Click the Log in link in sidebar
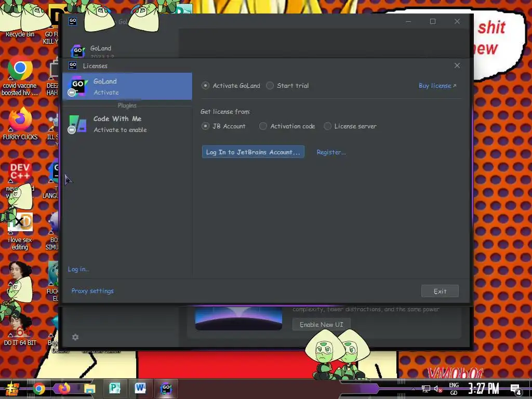 [78, 269]
